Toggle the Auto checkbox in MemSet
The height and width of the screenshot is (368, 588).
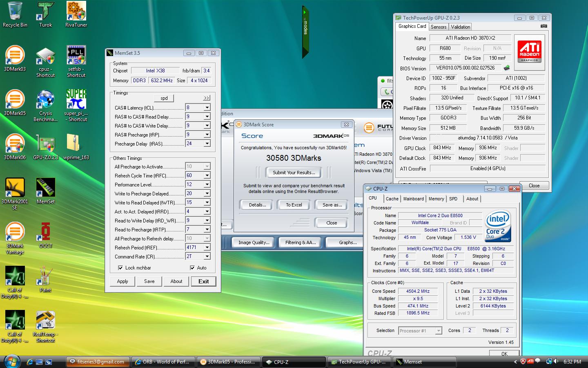(192, 268)
